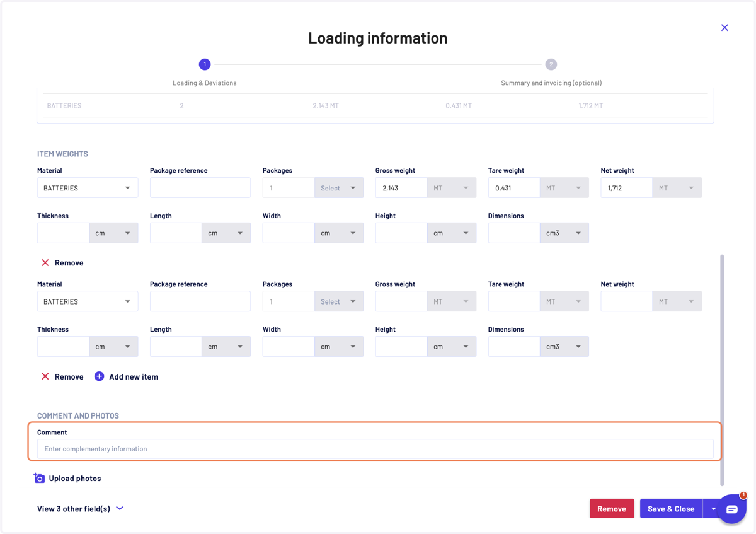Image resolution: width=756 pixels, height=534 pixels.
Task: Click first item's Package reference field
Action: (x=200, y=188)
